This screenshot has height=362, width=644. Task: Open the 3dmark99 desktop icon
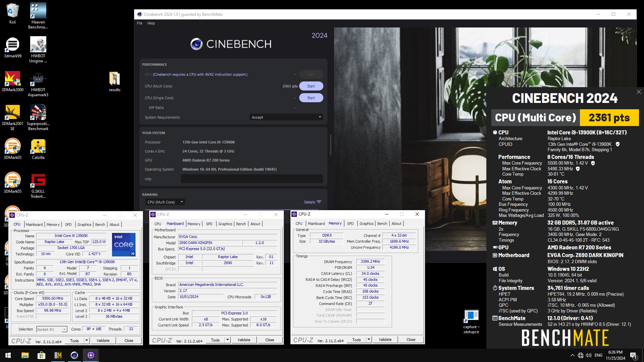point(12,47)
